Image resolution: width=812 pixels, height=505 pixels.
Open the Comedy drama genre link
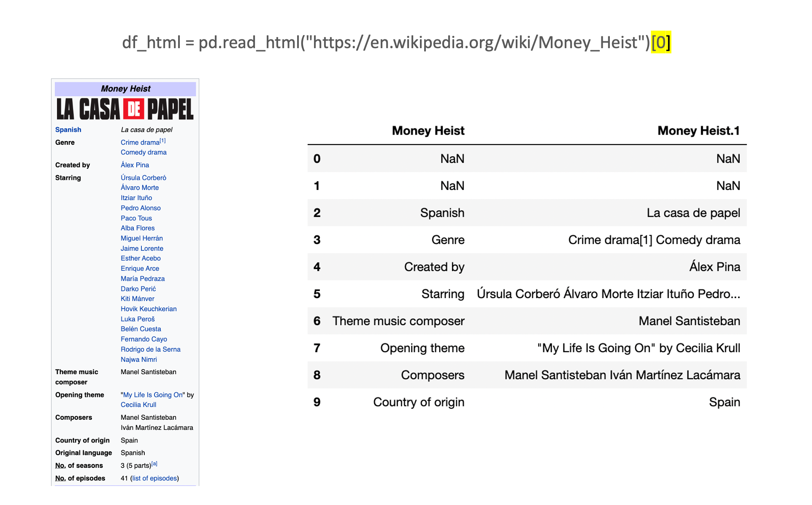[x=143, y=152]
